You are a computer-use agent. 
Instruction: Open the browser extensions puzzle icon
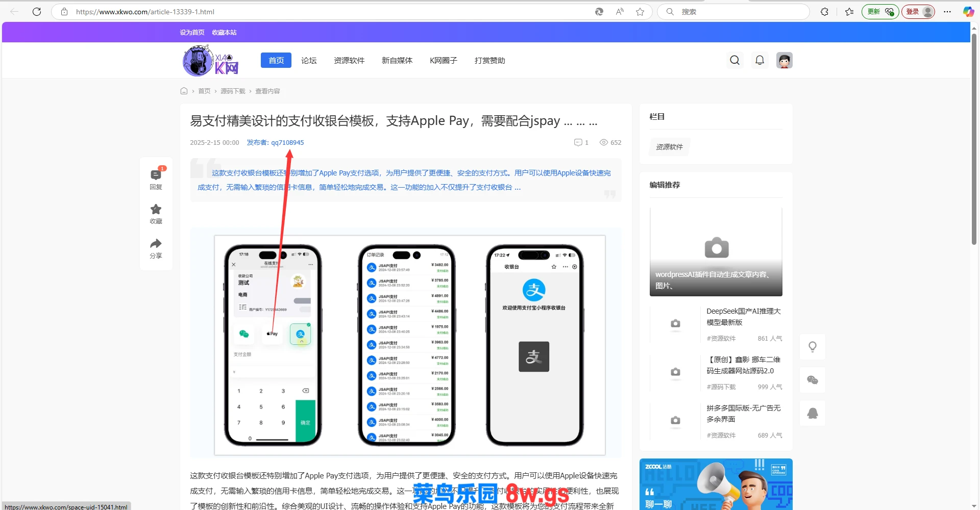point(824,11)
